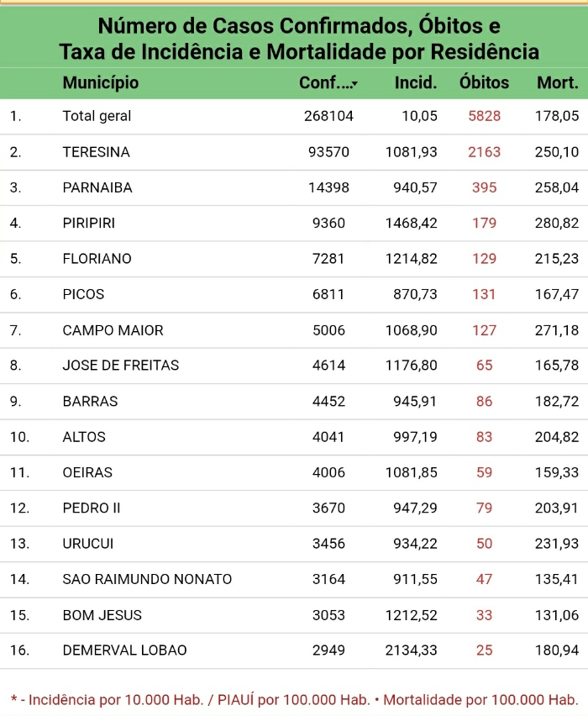Sort by the Óbitos column header
Viewport: 588px width, 716px height.
click(x=484, y=82)
